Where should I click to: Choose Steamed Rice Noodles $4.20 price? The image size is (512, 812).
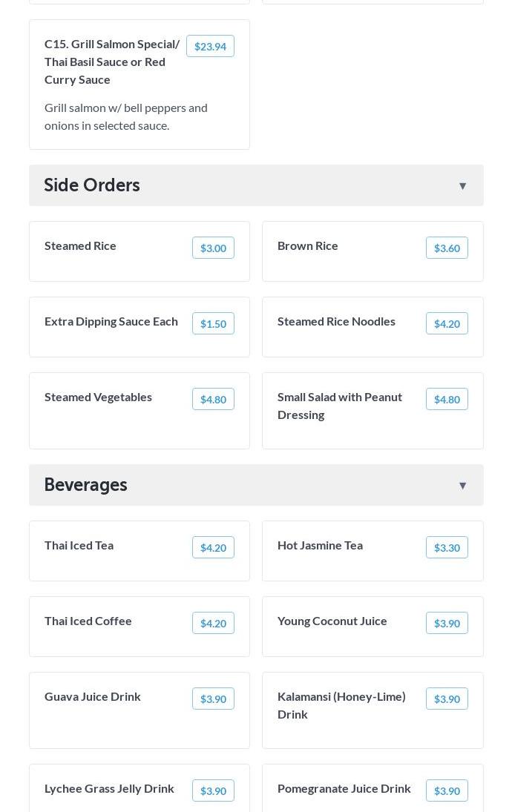447,324
